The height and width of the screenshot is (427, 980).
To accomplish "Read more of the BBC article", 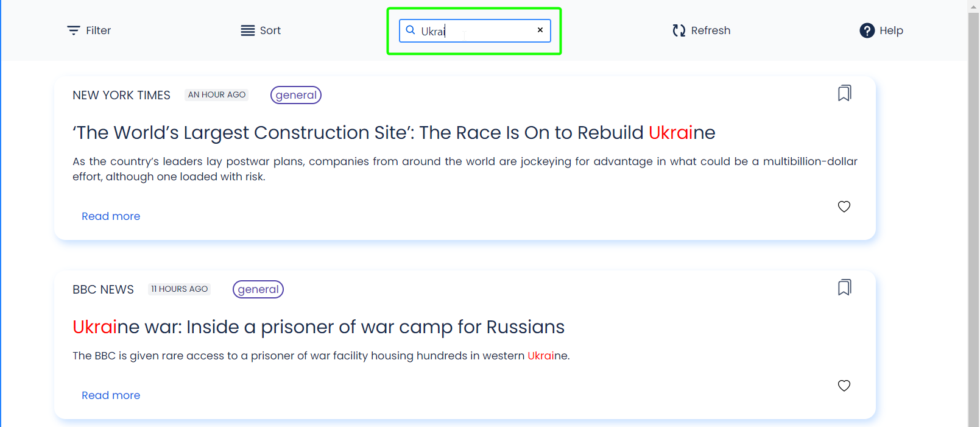I will [x=111, y=395].
